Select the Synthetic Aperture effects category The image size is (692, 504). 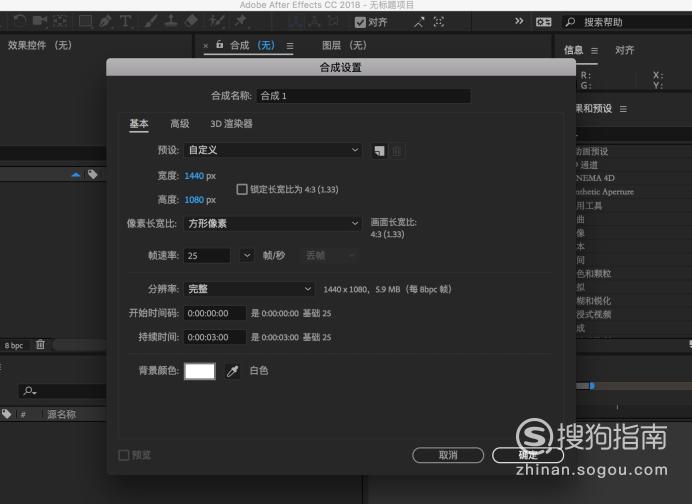coord(605,192)
